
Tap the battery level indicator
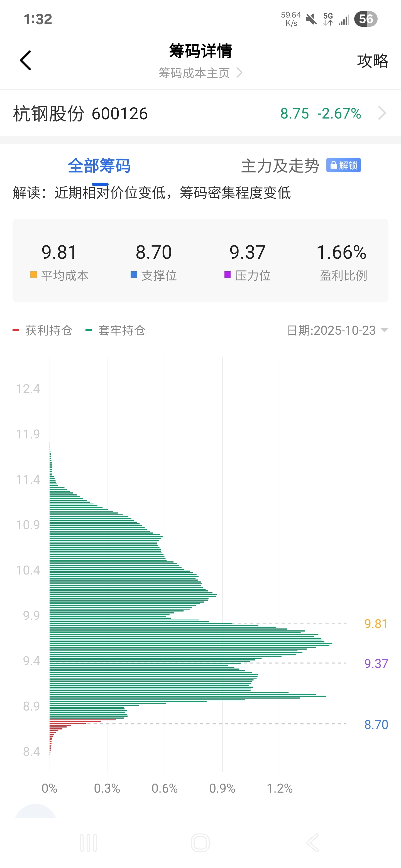366,19
